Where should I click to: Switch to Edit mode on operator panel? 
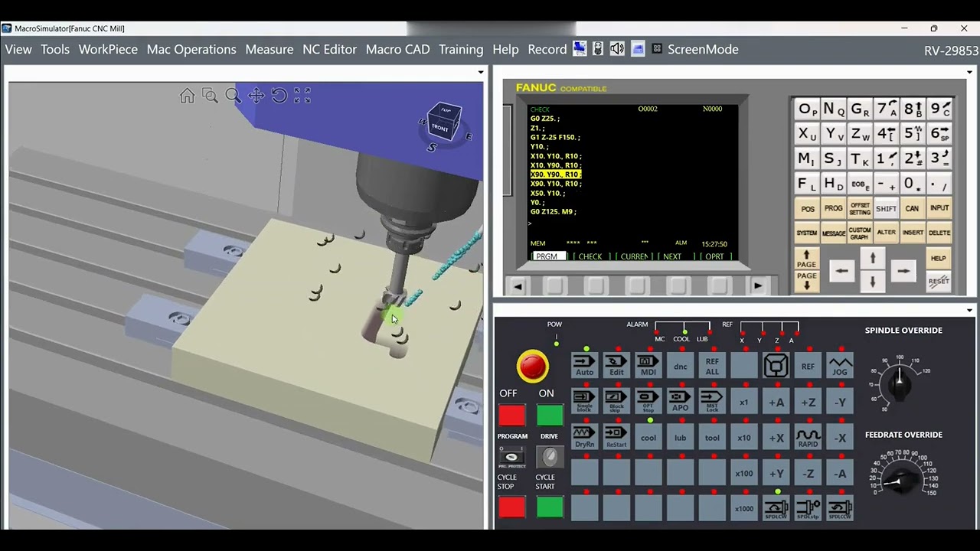[x=616, y=366]
